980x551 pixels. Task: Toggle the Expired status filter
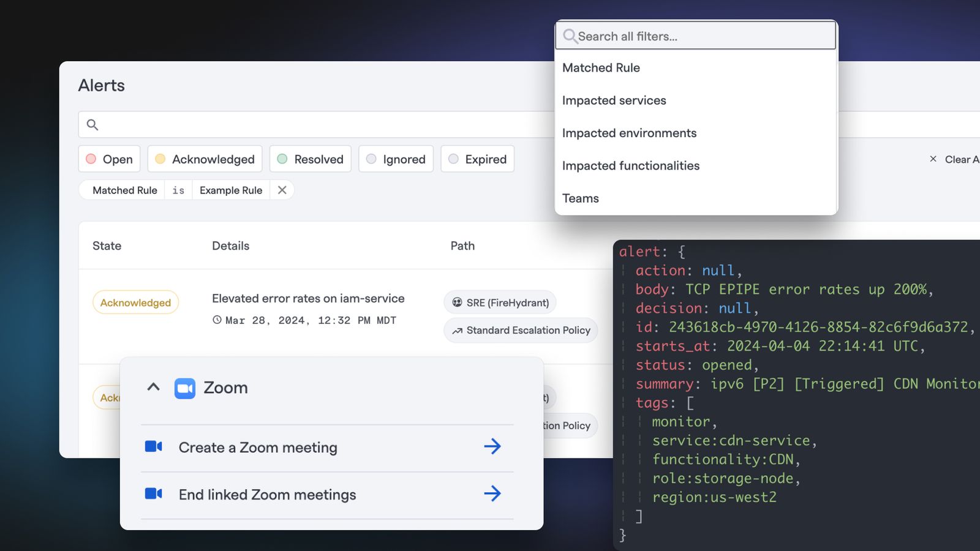477,159
